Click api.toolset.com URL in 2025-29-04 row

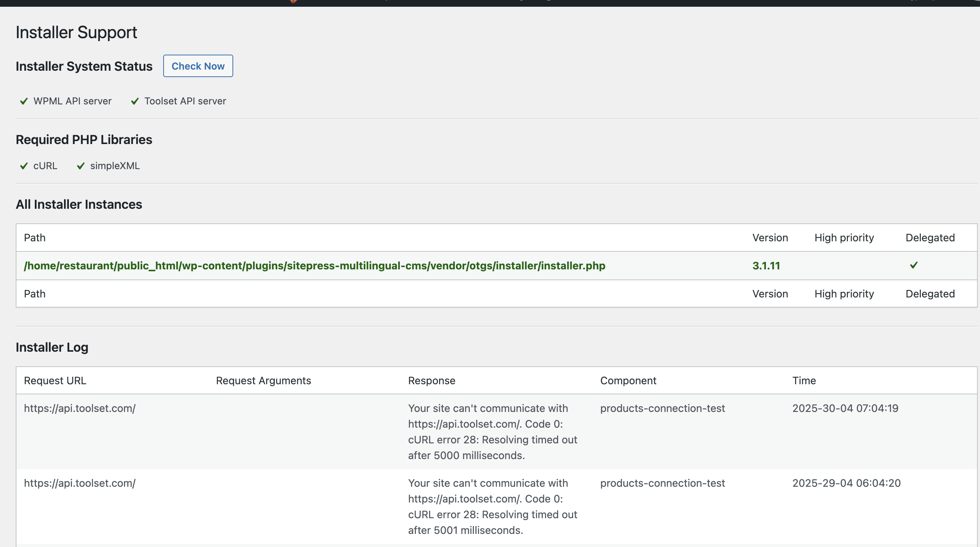80,483
